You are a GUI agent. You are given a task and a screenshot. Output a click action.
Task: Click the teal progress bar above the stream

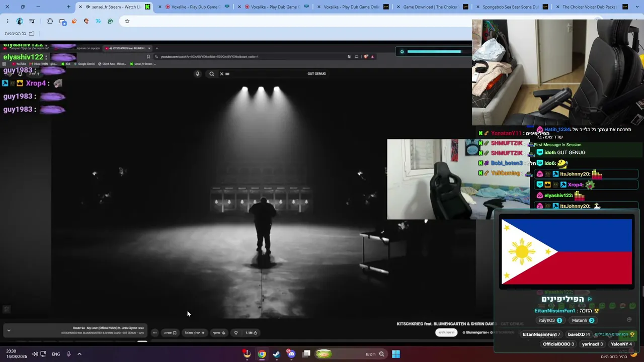click(x=434, y=51)
